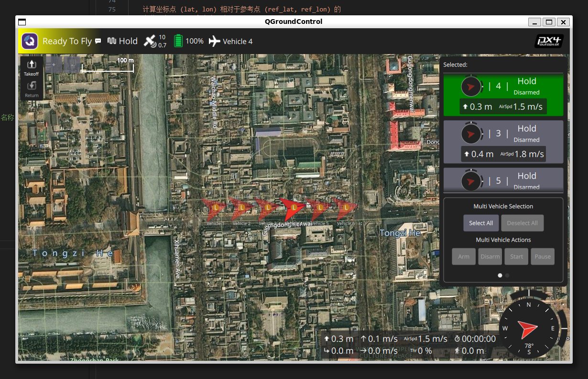Click the Select All button
The image size is (588, 379).
point(481,223)
